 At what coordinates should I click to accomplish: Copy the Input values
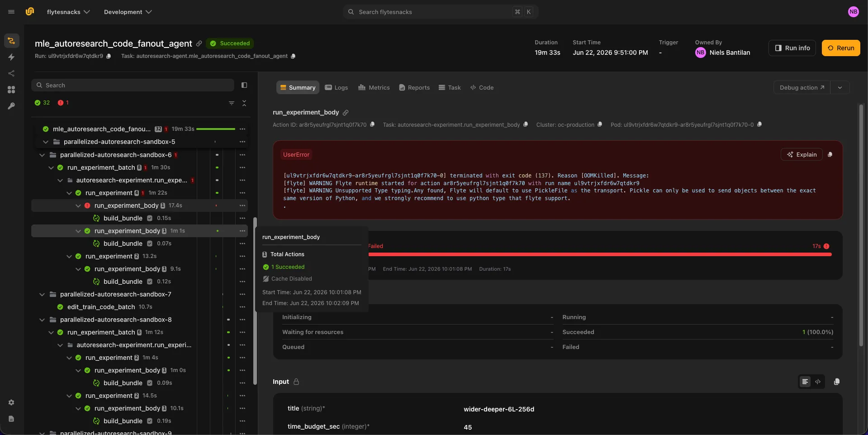coord(837,382)
